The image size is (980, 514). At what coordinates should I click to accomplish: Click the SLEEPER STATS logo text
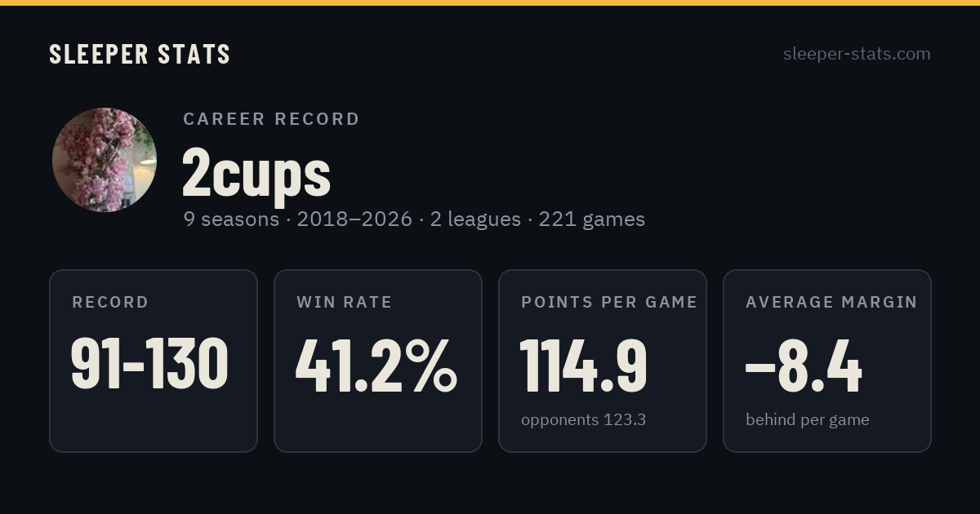click(140, 54)
